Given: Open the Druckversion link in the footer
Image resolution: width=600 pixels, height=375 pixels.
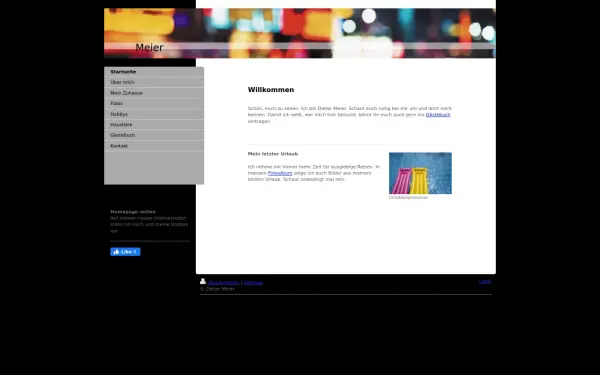Looking at the screenshot, I should coord(223,283).
